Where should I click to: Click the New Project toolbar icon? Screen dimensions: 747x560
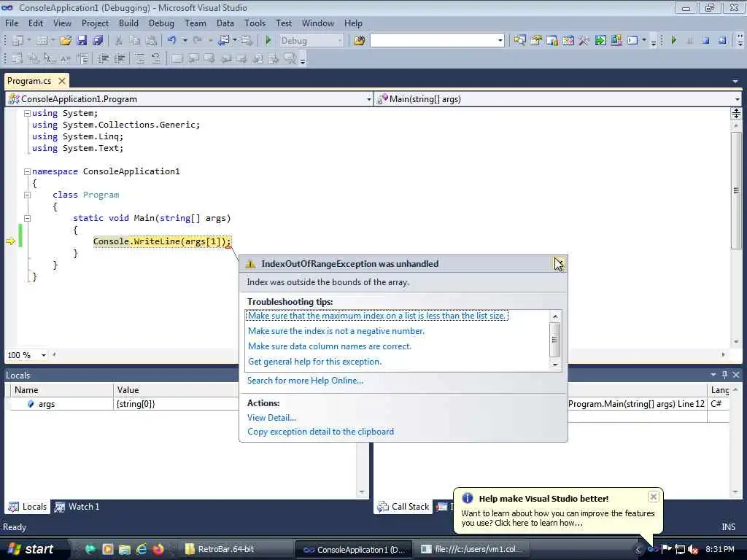tap(18, 41)
